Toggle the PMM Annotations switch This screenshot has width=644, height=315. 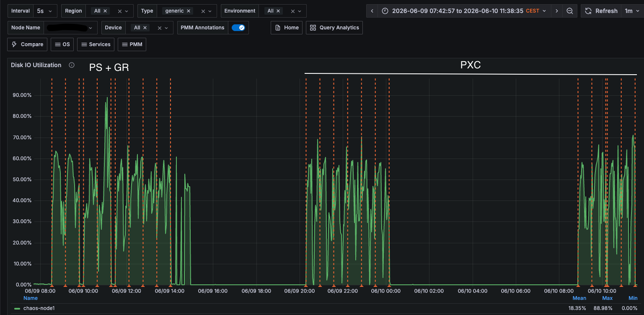(x=238, y=28)
